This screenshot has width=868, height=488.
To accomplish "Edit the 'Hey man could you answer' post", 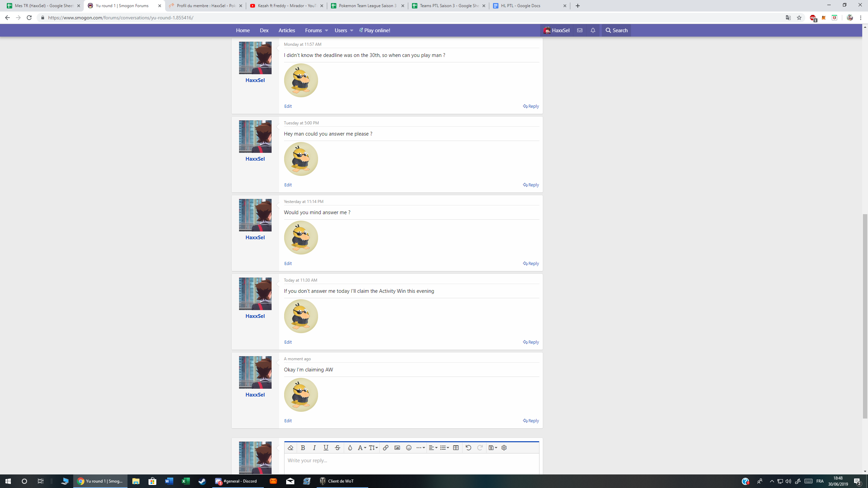I will [x=288, y=185].
